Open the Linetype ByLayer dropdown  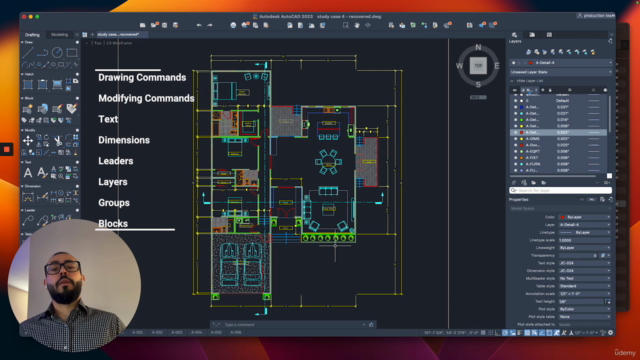point(585,232)
